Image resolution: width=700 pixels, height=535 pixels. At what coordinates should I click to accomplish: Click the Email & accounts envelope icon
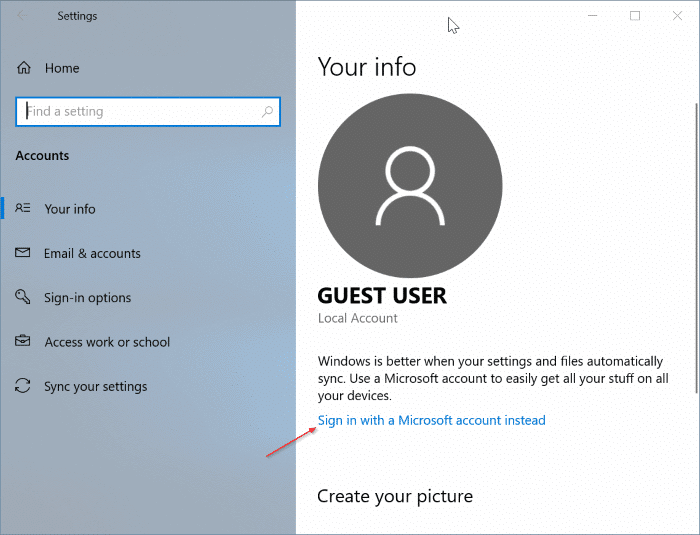point(22,253)
